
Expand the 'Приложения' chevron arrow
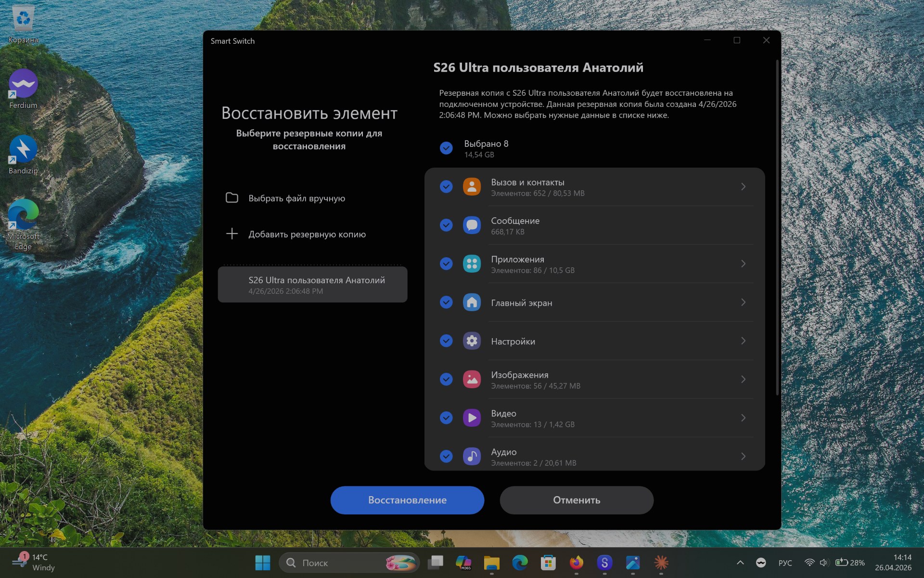tap(743, 263)
